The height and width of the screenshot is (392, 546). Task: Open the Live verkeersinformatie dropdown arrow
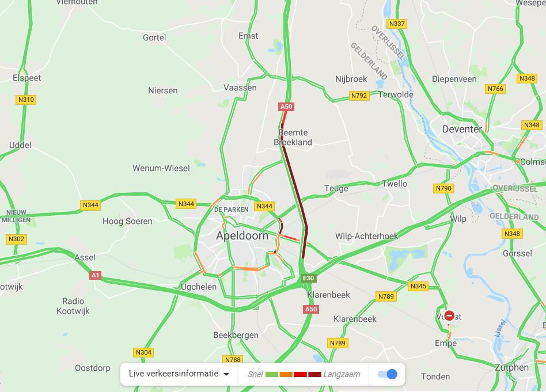click(x=226, y=375)
